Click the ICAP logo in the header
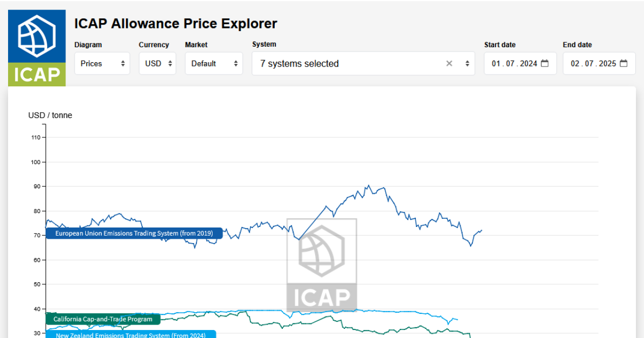Image resolution: width=644 pixels, height=338 pixels. tap(36, 47)
